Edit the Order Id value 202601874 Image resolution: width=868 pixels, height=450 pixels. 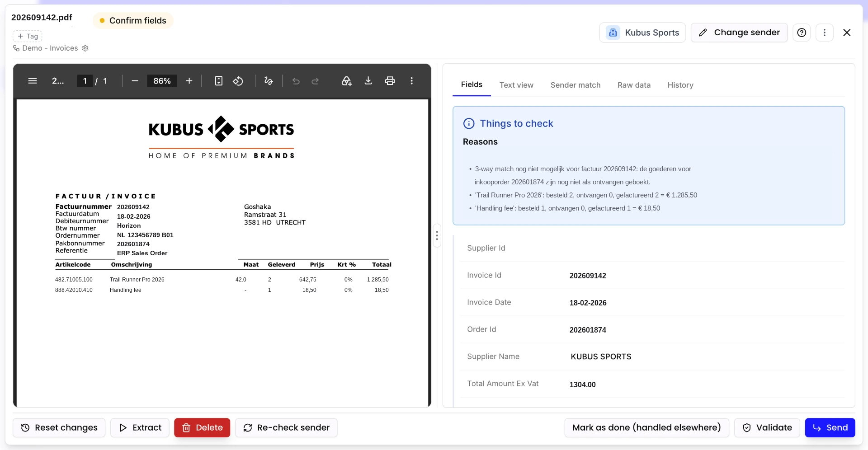click(x=588, y=330)
